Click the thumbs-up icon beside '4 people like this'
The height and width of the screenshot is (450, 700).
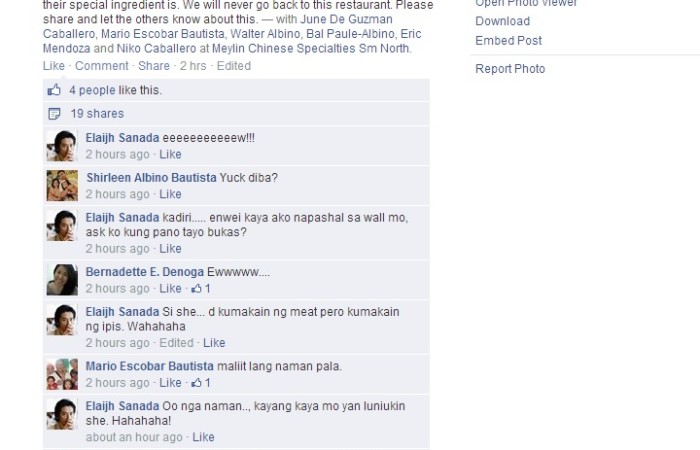click(x=54, y=90)
